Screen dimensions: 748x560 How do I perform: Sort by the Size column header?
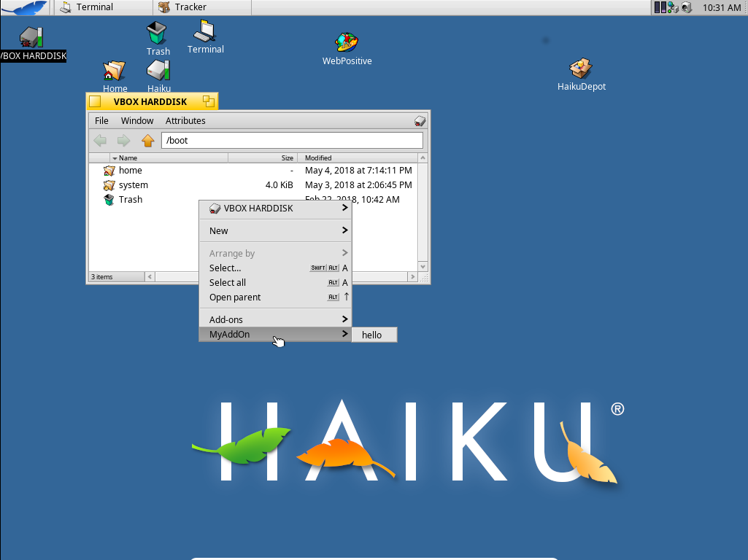click(263, 157)
